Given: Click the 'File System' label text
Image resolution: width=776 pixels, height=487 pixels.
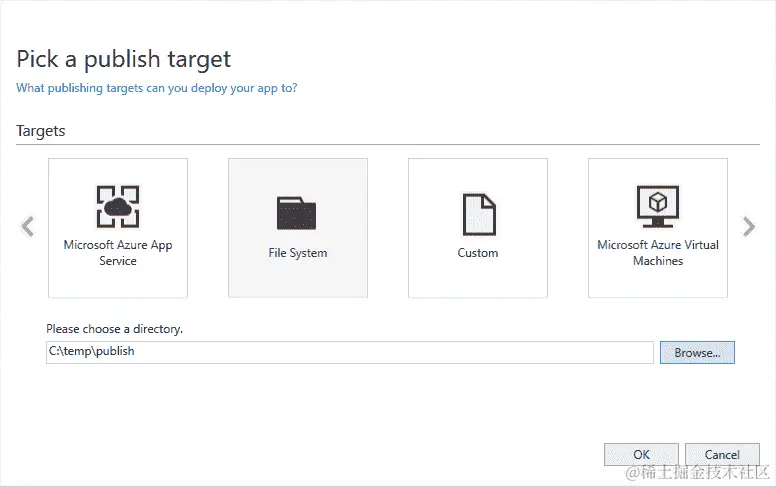Looking at the screenshot, I should 298,253.
